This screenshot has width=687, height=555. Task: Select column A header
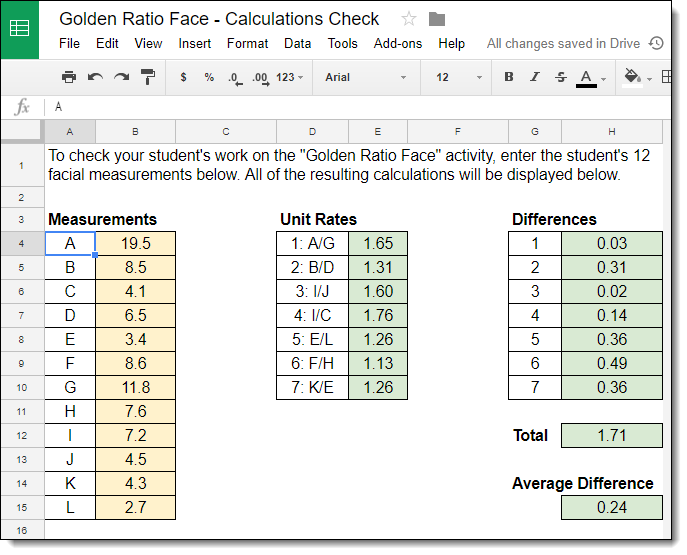(70, 131)
